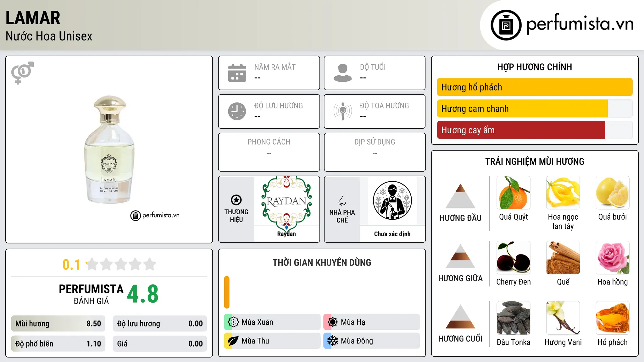The height and width of the screenshot is (362, 644).
Task: Click the Độ toả hương label
Action: coord(384,106)
